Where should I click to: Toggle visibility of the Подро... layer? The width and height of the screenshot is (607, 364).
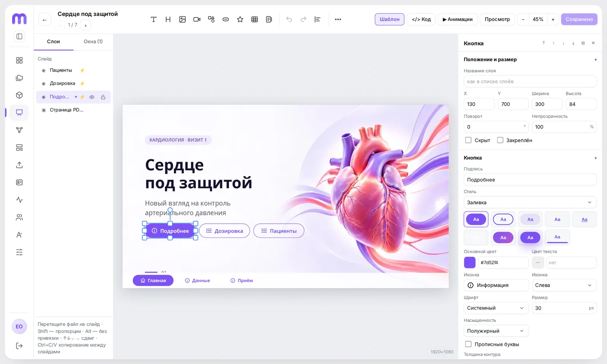point(92,97)
